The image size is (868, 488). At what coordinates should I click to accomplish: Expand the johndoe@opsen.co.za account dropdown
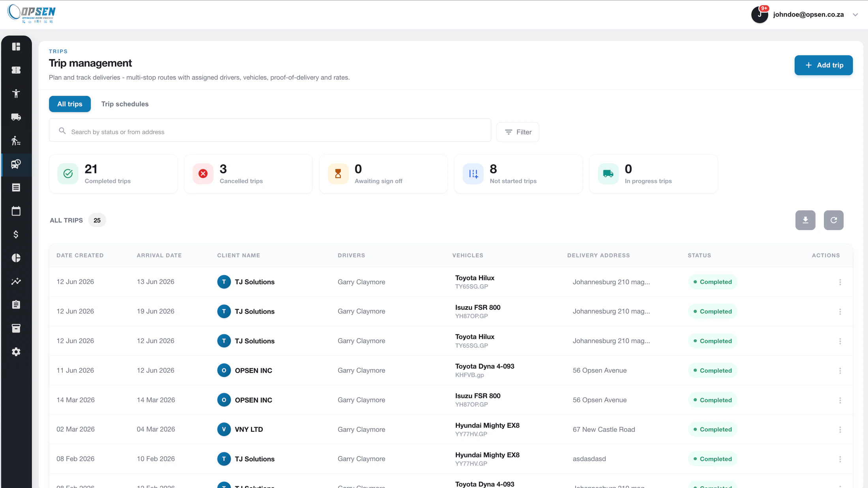pos(855,15)
